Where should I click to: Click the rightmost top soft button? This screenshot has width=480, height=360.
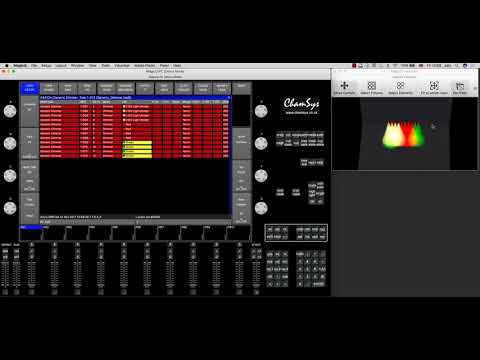[242, 88]
